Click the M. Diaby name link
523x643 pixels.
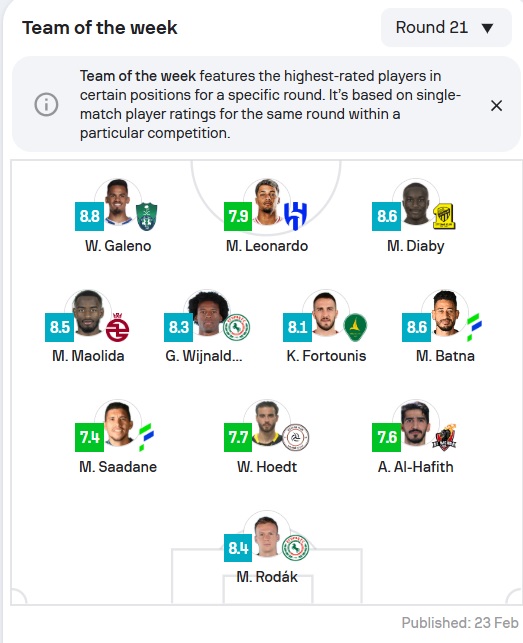[416, 246]
